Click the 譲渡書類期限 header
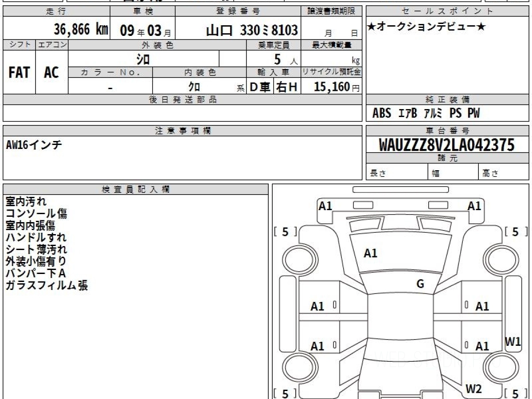The width and height of the screenshot is (532, 399). coord(332,12)
